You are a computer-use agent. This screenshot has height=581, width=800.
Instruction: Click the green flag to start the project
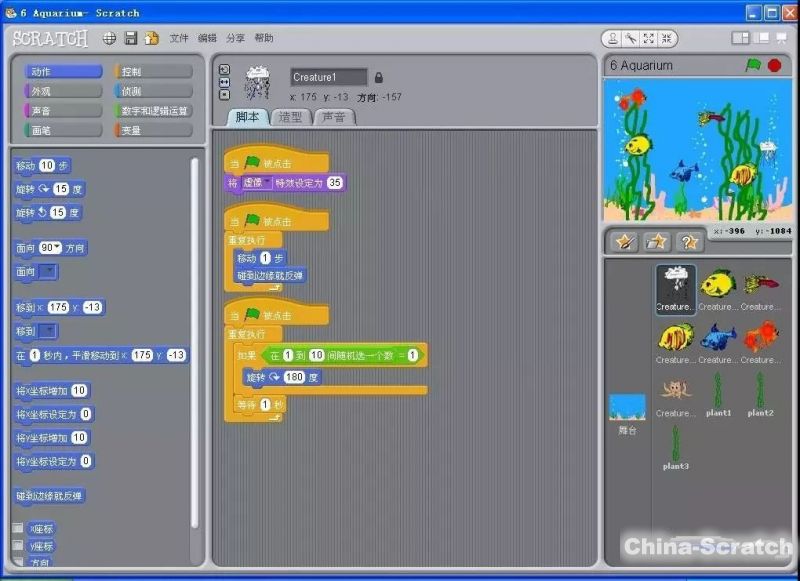[x=753, y=65]
